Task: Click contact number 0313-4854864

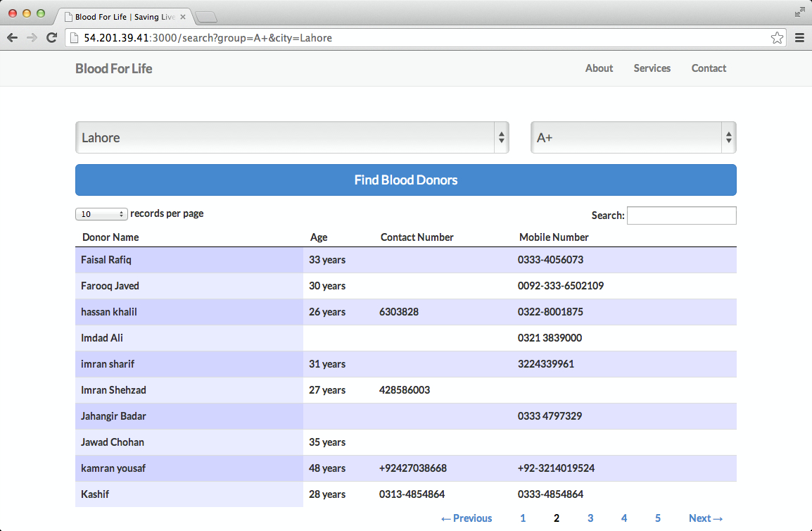Action: click(412, 494)
